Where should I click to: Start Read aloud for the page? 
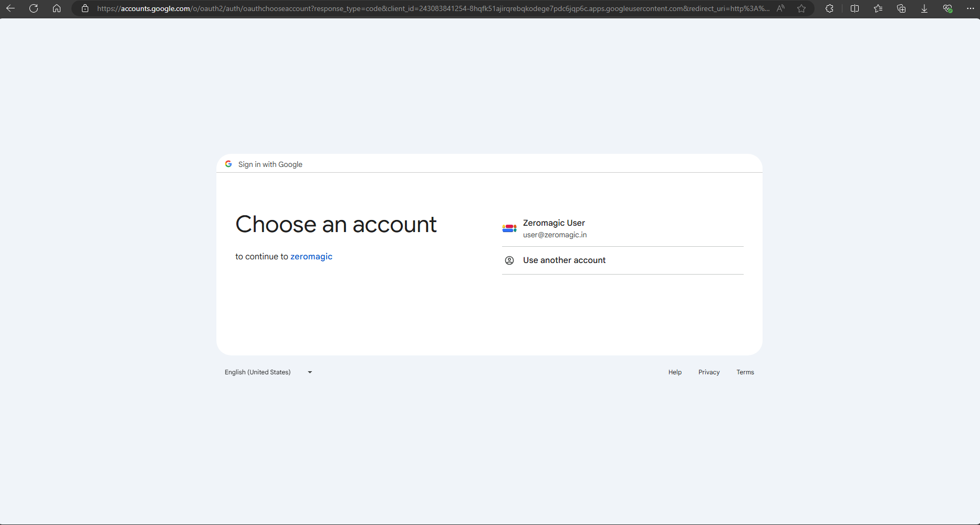click(780, 8)
